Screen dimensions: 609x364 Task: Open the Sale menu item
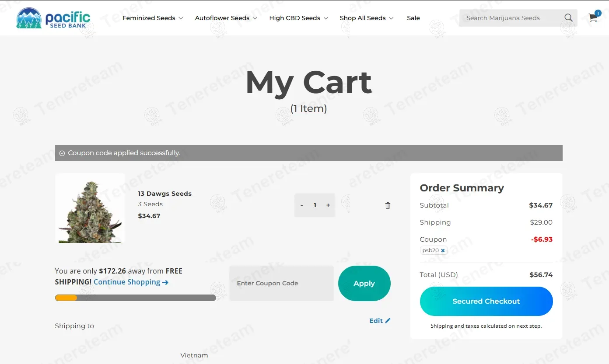(x=413, y=18)
